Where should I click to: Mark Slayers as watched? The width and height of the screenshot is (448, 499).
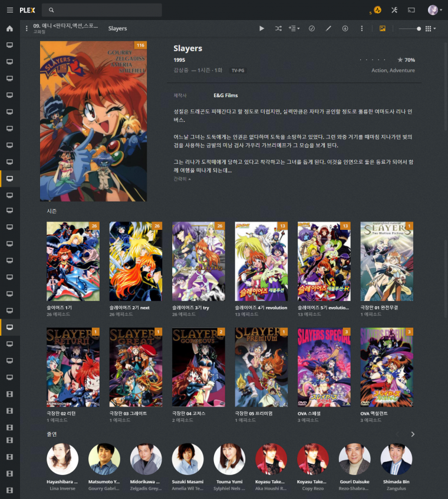pyautogui.click(x=312, y=28)
